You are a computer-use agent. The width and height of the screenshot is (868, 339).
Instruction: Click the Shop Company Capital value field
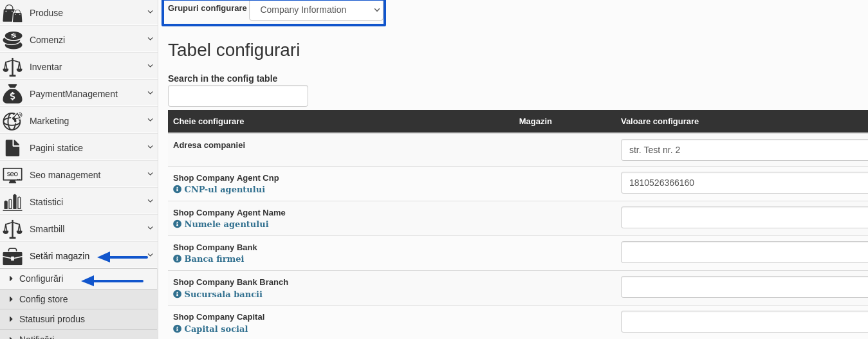click(744, 322)
